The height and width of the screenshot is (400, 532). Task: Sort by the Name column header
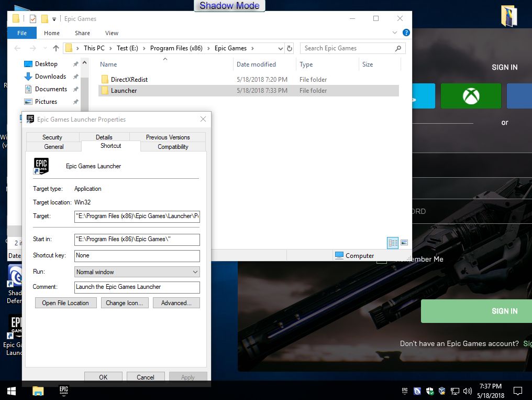pyautogui.click(x=108, y=64)
